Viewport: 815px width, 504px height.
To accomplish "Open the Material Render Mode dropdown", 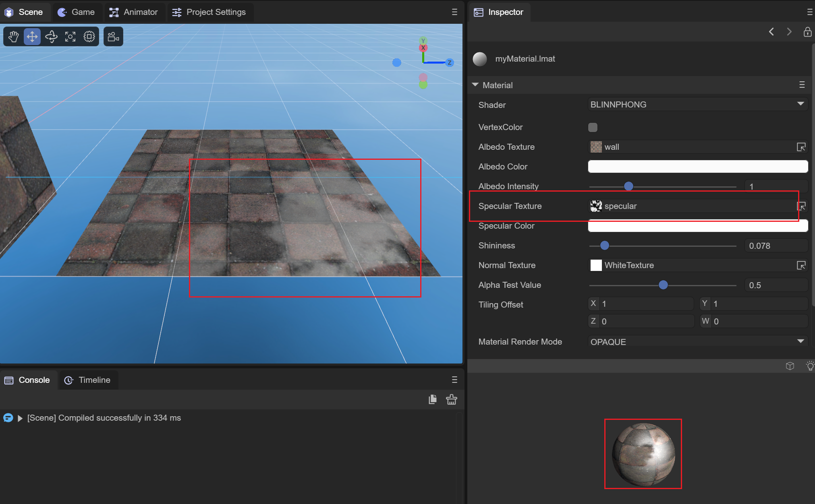I will pos(697,341).
